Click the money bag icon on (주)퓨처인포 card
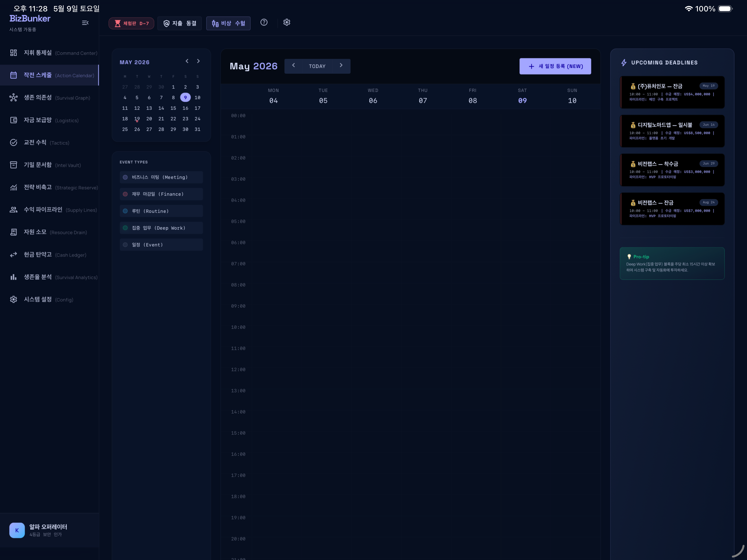Image resolution: width=747 pixels, height=560 pixels. coord(633,86)
